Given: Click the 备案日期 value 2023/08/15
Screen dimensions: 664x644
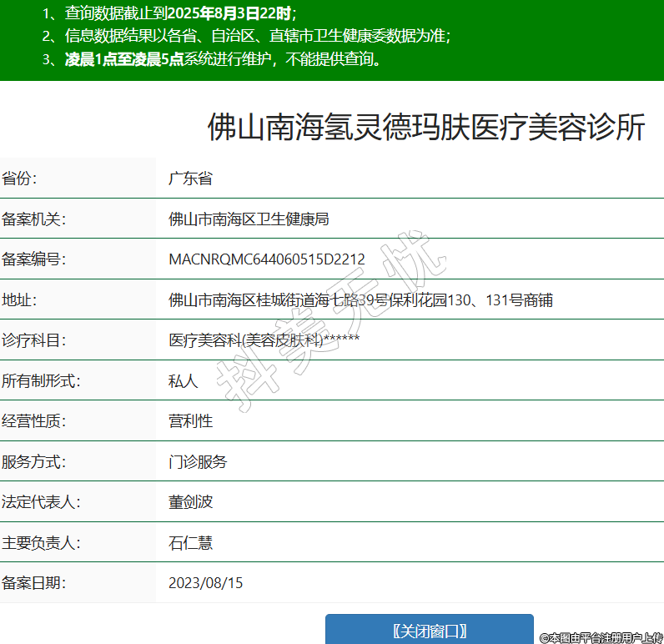Looking at the screenshot, I should click(205, 583).
